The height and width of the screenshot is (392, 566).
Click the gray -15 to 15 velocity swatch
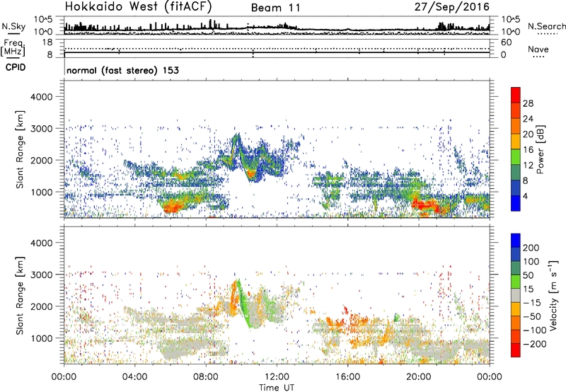click(516, 295)
